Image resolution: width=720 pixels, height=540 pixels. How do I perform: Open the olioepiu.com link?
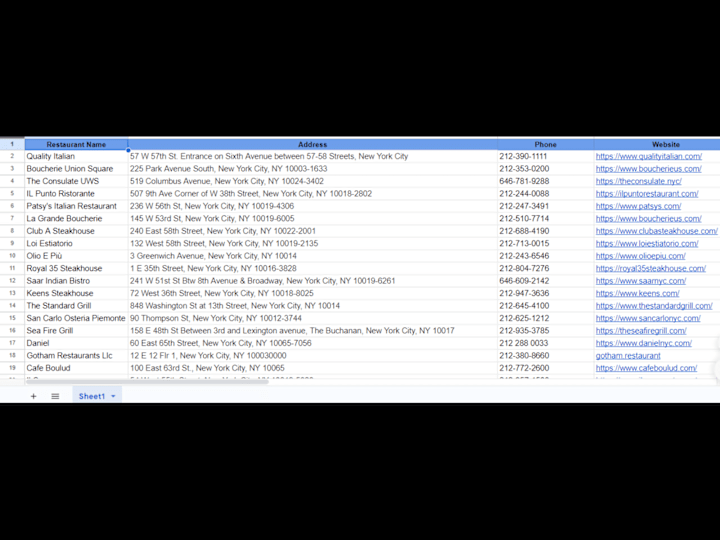click(641, 255)
